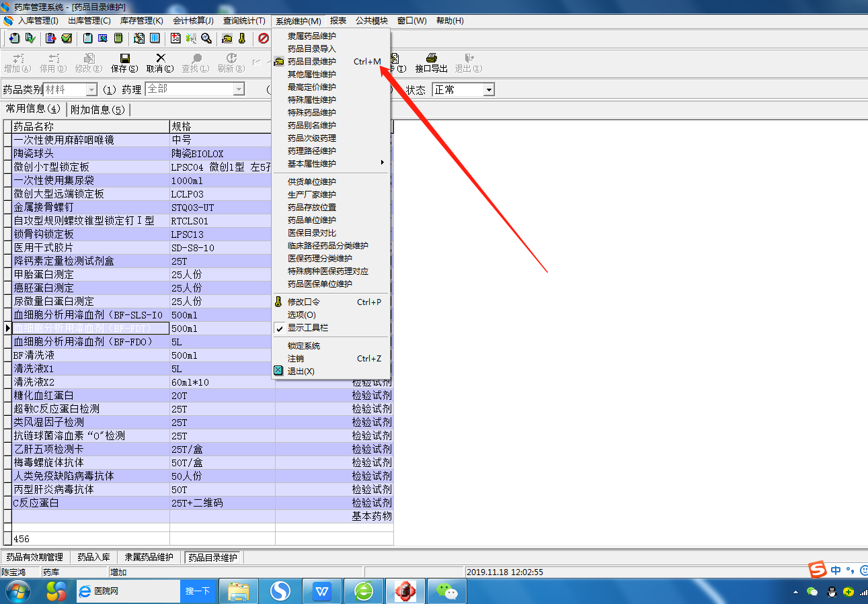This screenshot has width=868, height=604.
Task: Open WPS Writer from the taskbar
Action: 322,591
